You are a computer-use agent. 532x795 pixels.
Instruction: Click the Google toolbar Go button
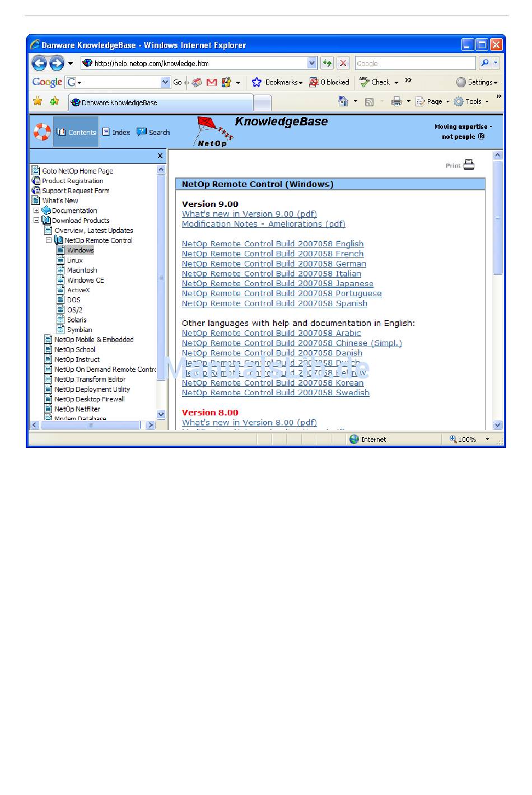tap(178, 82)
